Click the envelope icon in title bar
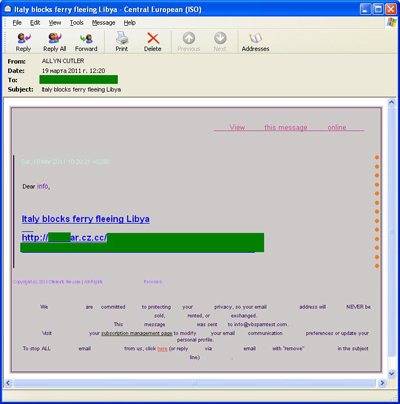The image size is (400, 404). click(7, 9)
